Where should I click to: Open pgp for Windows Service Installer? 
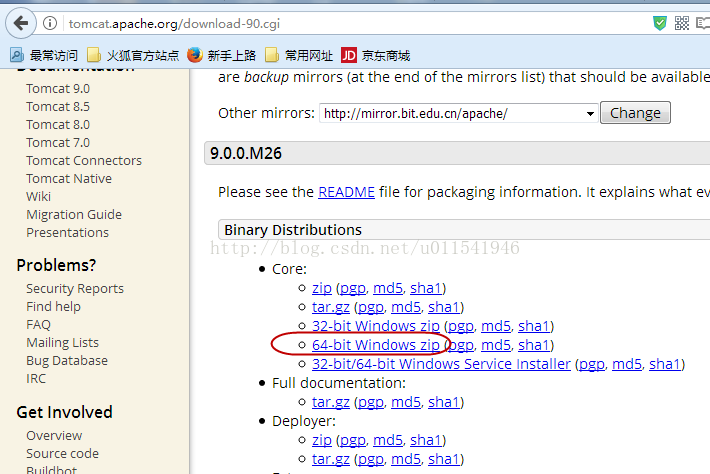coord(592,364)
